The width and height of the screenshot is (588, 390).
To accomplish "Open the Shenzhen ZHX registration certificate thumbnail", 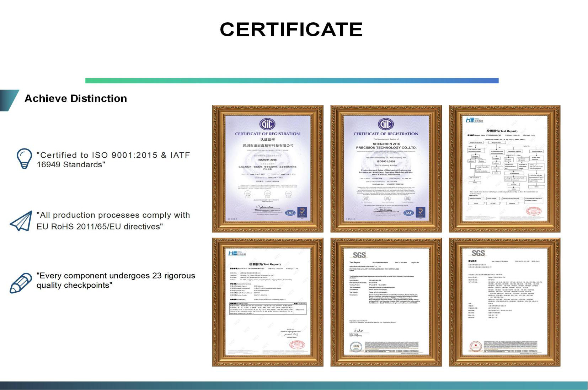I will [386, 169].
